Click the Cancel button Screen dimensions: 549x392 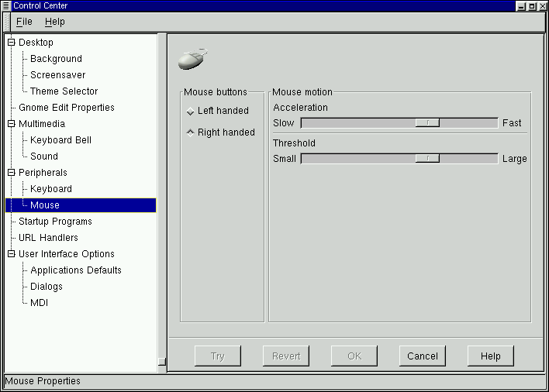pyautogui.click(x=423, y=356)
